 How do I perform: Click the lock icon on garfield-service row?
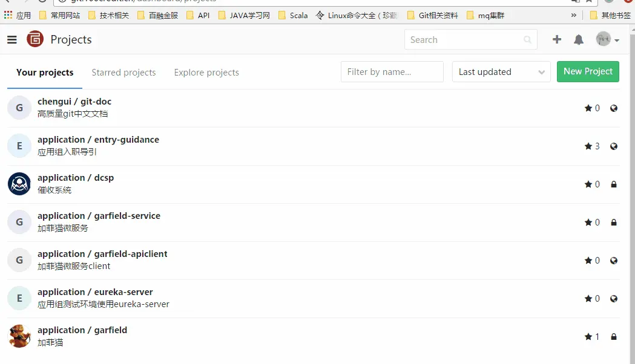(x=614, y=222)
